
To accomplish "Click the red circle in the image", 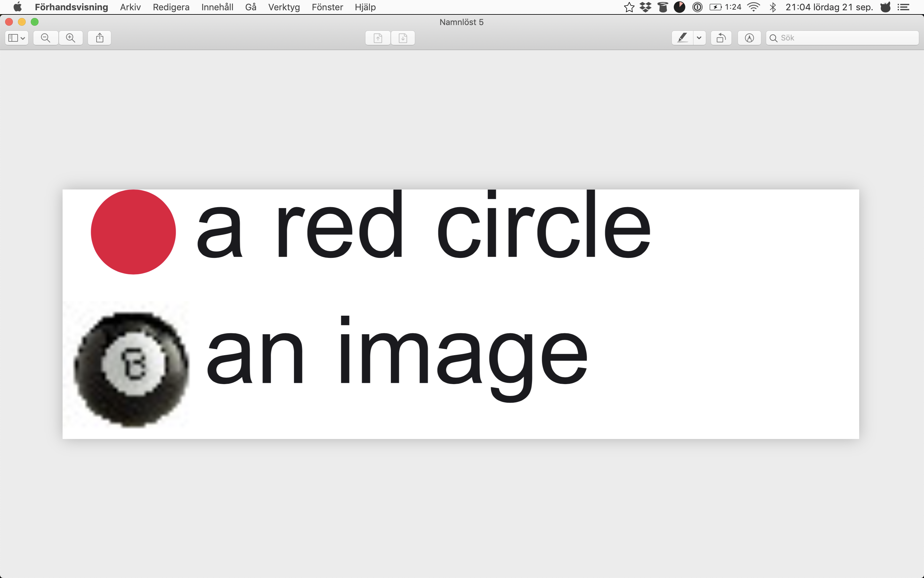I will pos(133,232).
